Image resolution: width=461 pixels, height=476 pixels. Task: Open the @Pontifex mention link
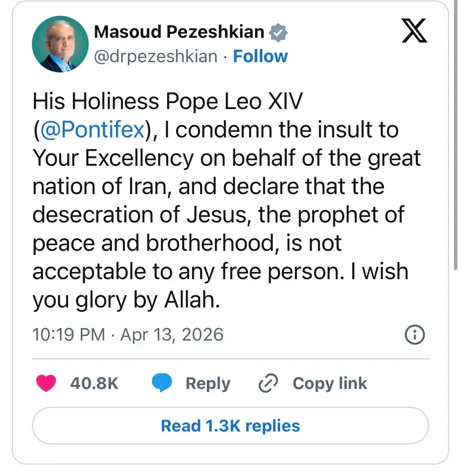coord(93,130)
